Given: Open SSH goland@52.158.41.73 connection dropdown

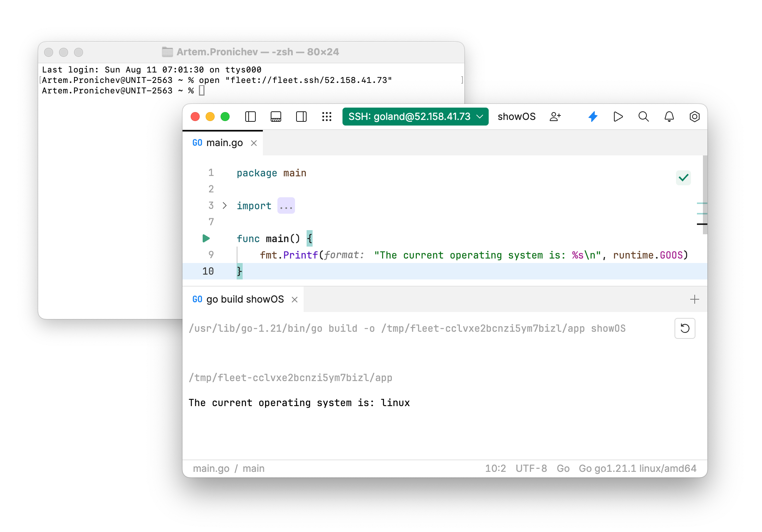Looking at the screenshot, I should (415, 116).
